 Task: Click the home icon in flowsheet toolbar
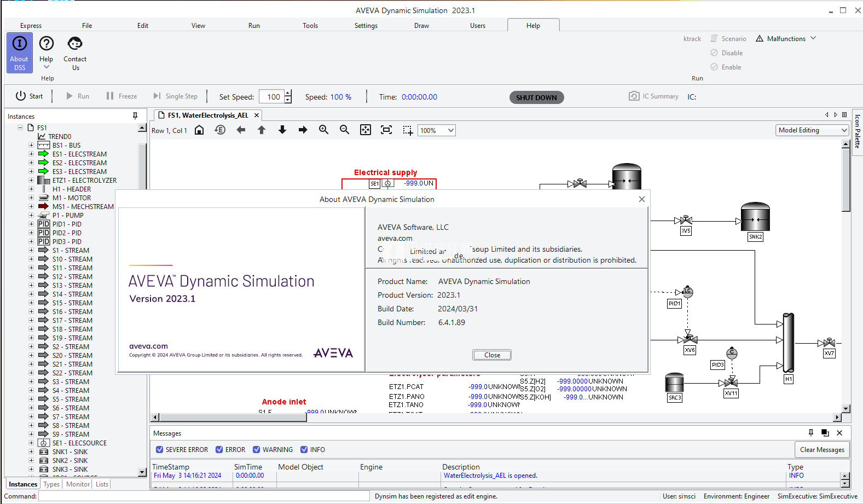coord(199,130)
